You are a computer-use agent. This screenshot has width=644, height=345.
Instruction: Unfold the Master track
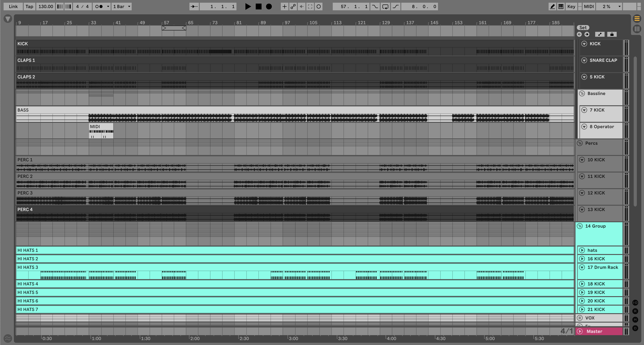pos(580,331)
